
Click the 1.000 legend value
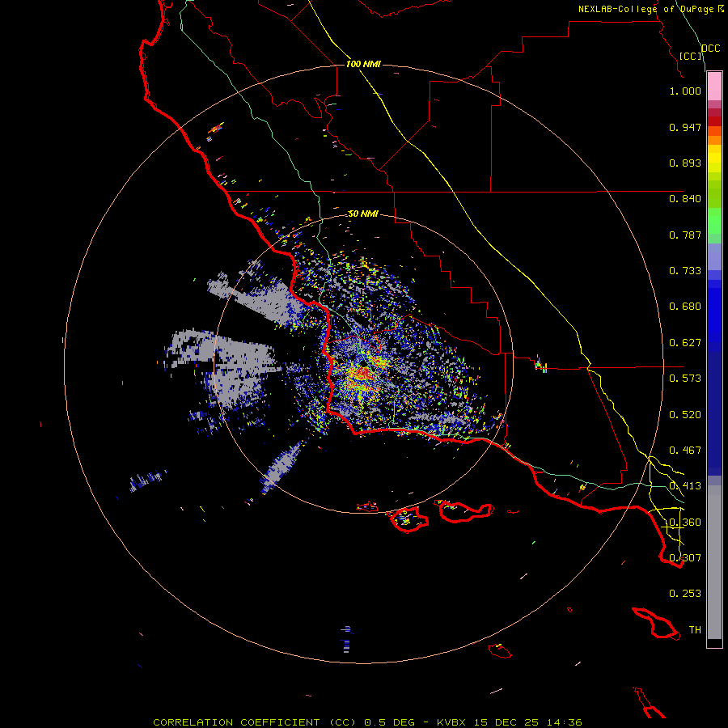tap(685, 91)
